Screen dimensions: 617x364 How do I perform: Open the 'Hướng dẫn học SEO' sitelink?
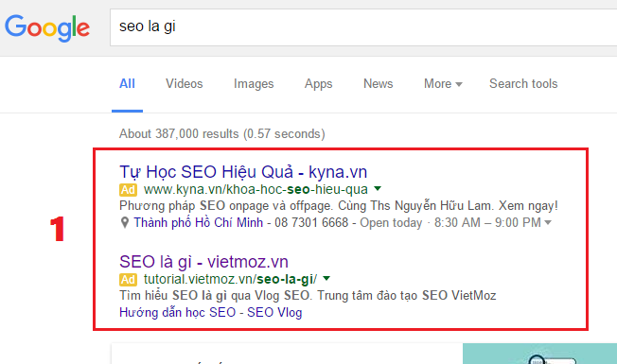pyautogui.click(x=178, y=313)
